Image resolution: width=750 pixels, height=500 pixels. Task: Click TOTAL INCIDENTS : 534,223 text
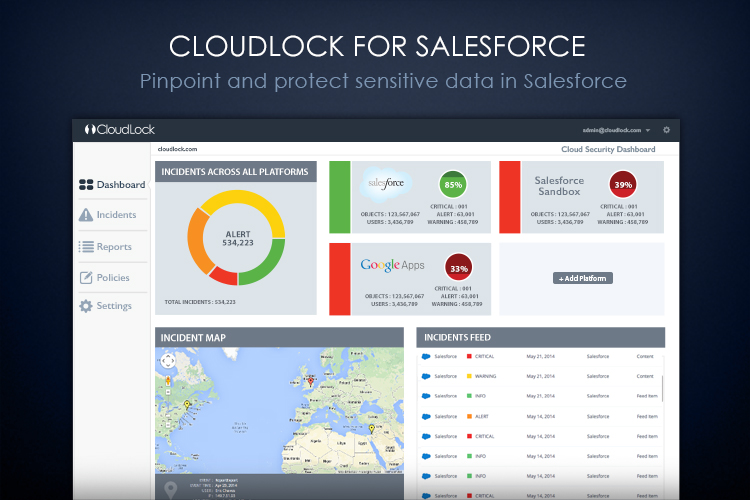(200, 302)
